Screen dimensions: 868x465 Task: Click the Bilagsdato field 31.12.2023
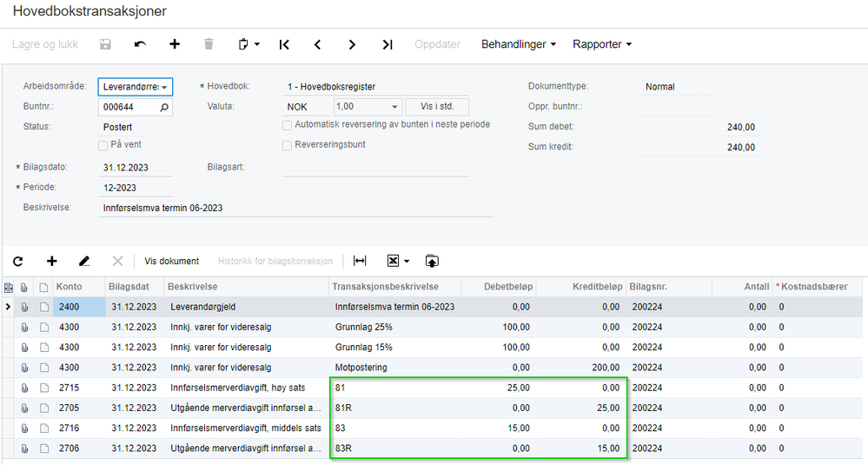pyautogui.click(x=135, y=168)
